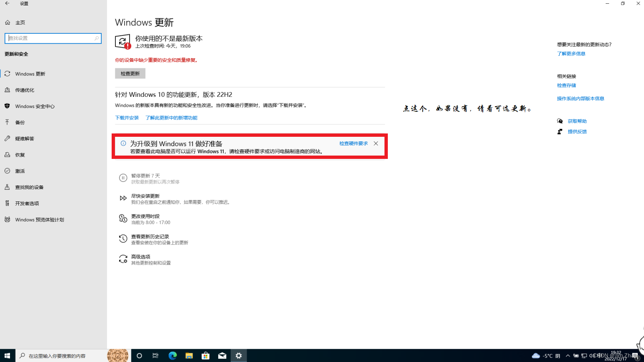Expand hidden system tray icons chevron
The width and height of the screenshot is (644, 362).
click(x=568, y=356)
